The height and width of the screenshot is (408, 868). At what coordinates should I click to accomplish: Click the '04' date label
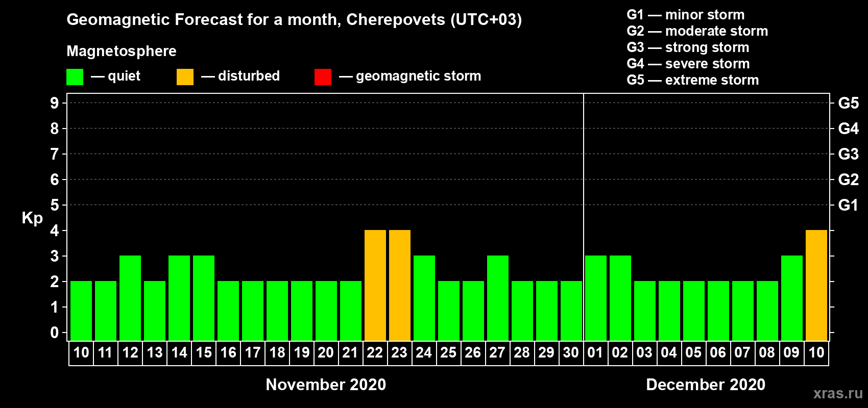click(x=669, y=353)
